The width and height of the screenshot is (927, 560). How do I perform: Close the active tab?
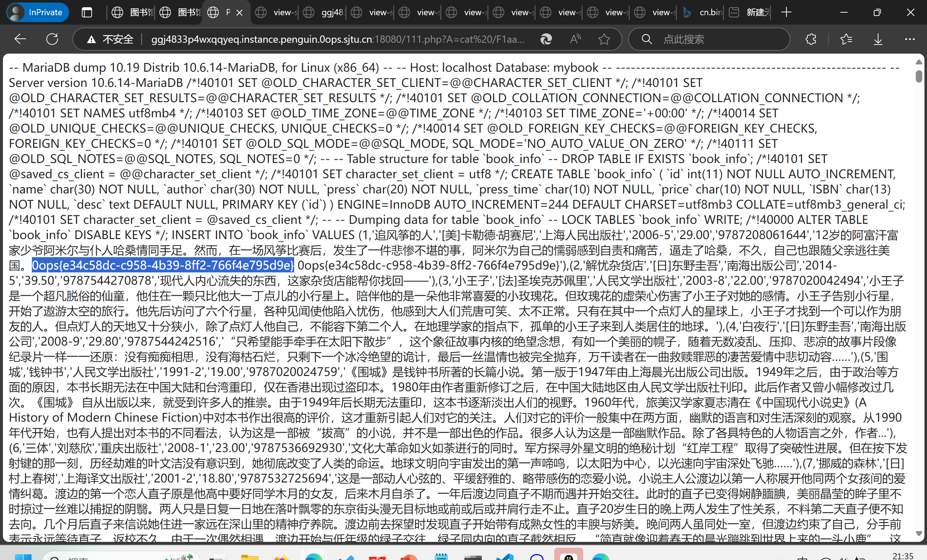pos(239,12)
